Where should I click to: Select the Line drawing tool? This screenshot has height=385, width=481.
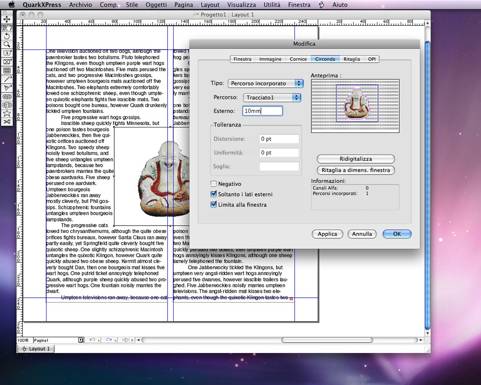coord(7,79)
